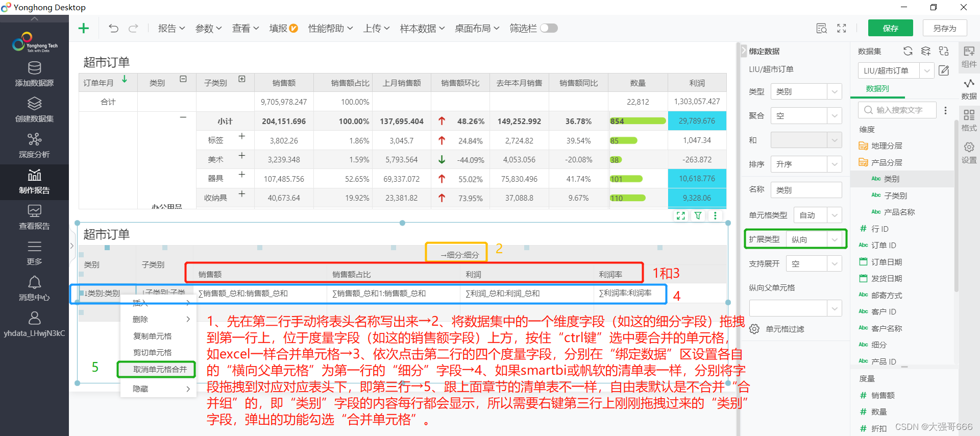Expand the 美术 row plus
980x436 pixels.
[242, 155]
